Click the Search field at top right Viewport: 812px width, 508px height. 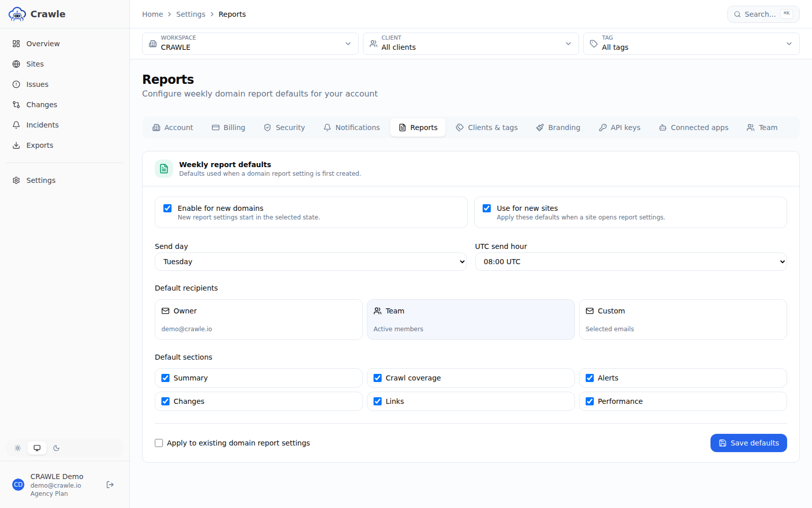(x=763, y=14)
